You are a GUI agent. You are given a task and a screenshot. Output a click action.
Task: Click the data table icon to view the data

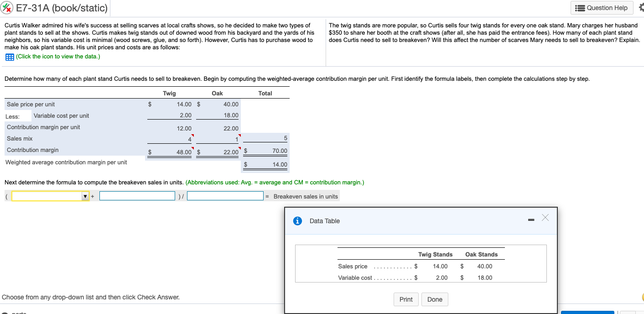[x=10, y=57]
